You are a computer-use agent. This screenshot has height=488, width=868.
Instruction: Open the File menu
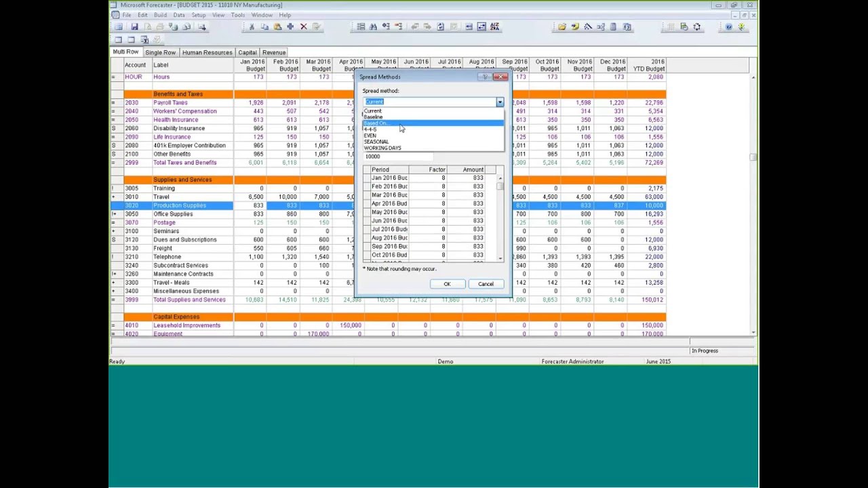coord(127,15)
